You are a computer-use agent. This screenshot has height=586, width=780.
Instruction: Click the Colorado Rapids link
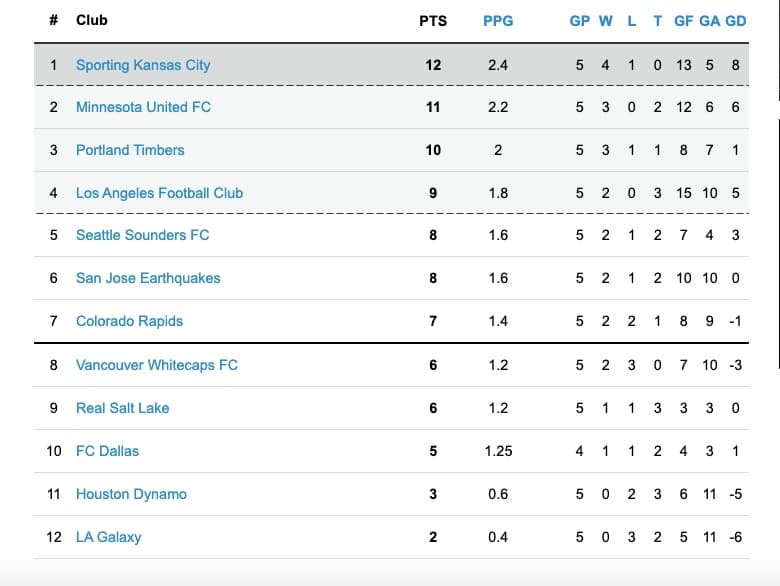coord(129,321)
